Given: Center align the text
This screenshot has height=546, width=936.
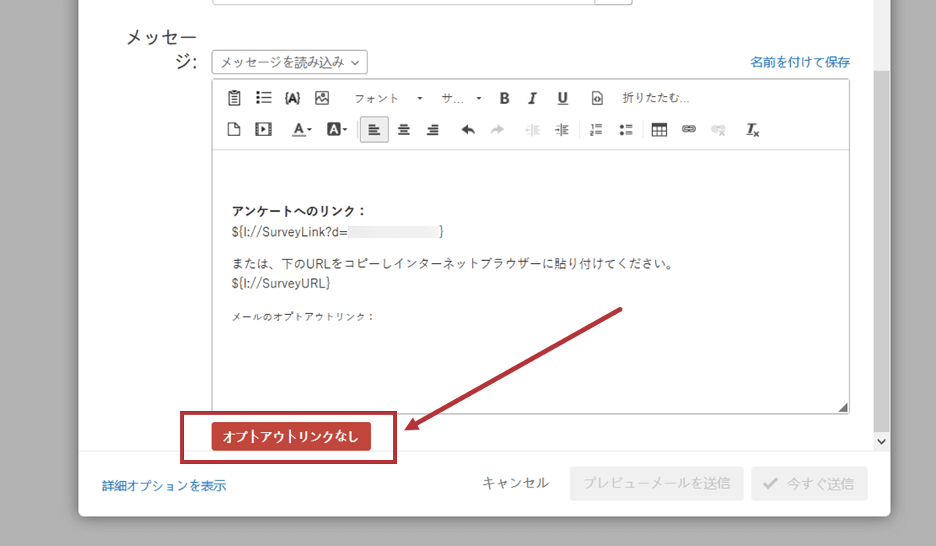Looking at the screenshot, I should coord(404,129).
